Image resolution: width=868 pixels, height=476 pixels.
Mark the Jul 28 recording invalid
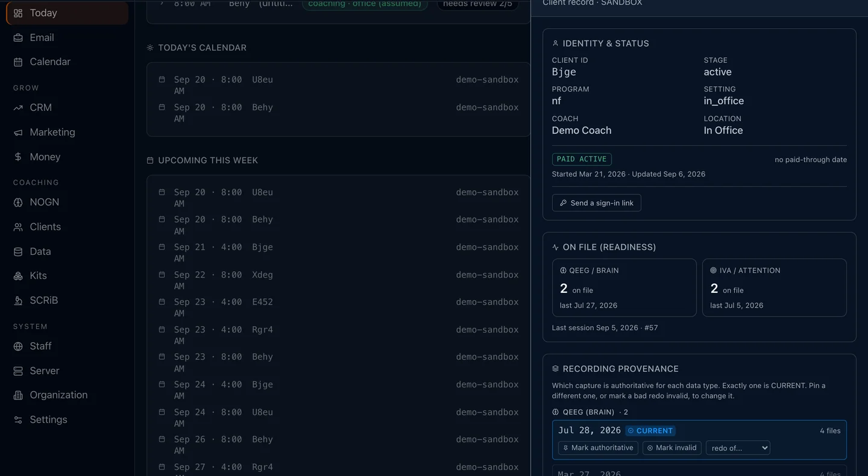(x=671, y=448)
